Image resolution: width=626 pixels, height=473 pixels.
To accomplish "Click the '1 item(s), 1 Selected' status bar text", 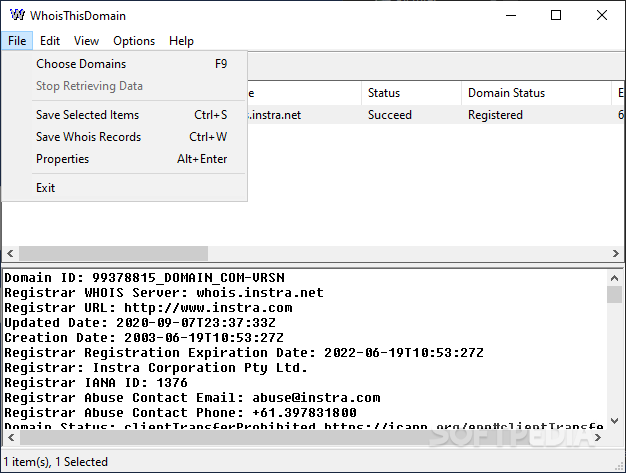I will pos(55,462).
